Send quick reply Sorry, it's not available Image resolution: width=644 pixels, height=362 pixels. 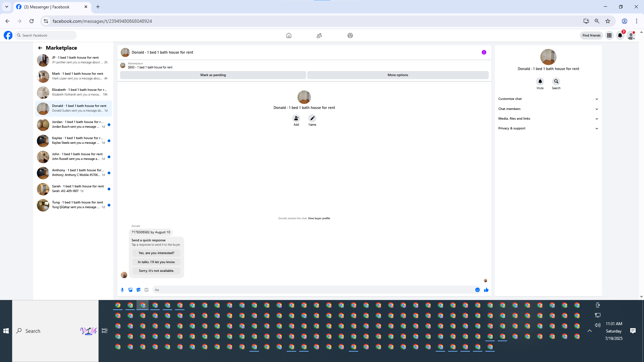coord(156,271)
